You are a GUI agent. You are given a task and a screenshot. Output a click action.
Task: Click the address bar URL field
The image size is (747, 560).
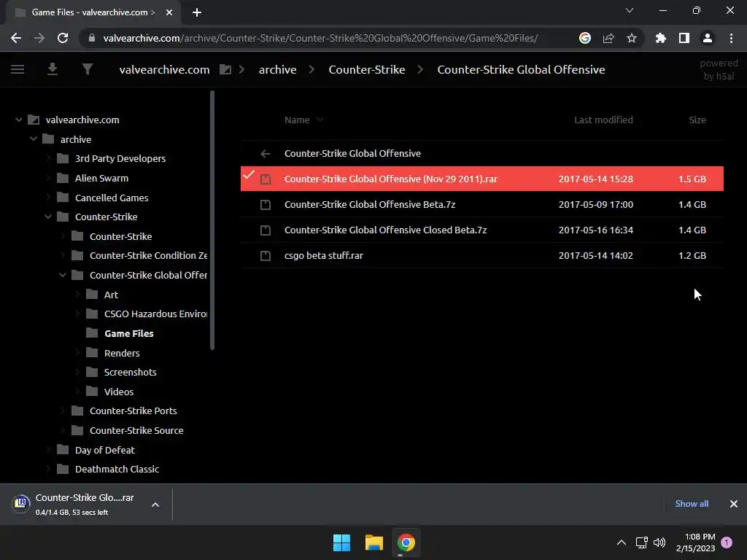(x=320, y=38)
